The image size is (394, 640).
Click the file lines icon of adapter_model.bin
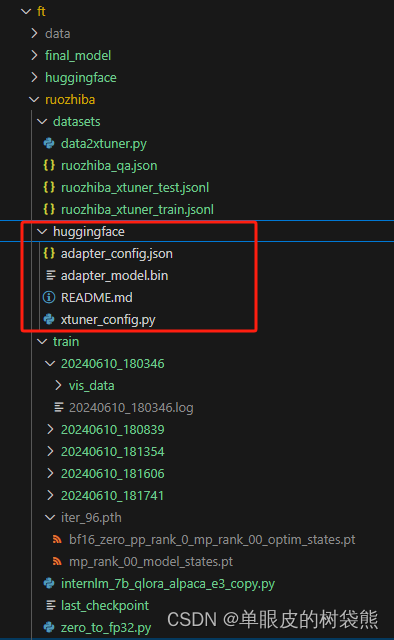pyautogui.click(x=51, y=276)
